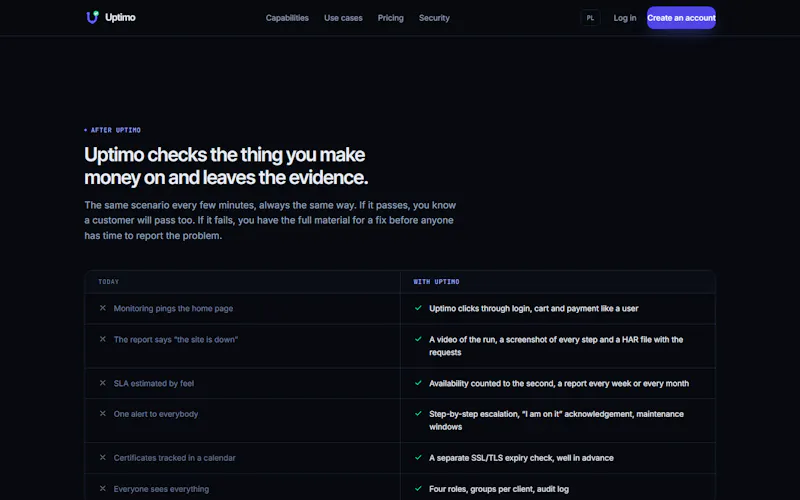Click the X icon beside One alert to everybody
This screenshot has width=800, height=500.
(x=103, y=414)
